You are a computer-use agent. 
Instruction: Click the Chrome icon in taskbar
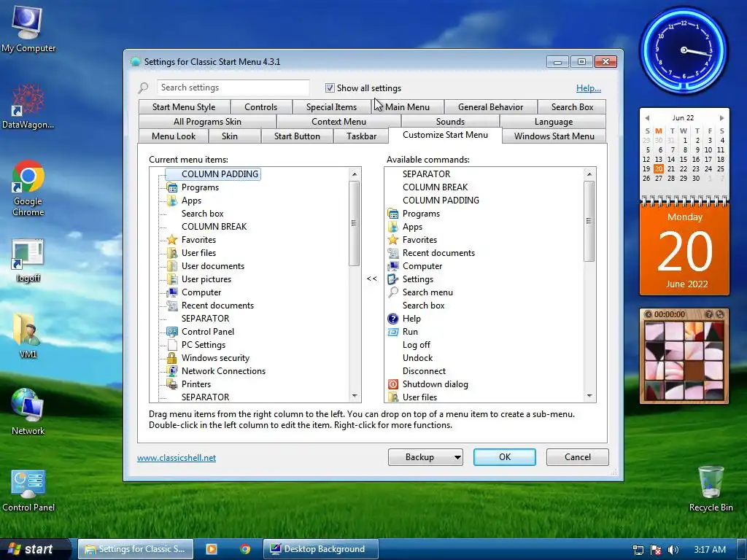coord(245,549)
